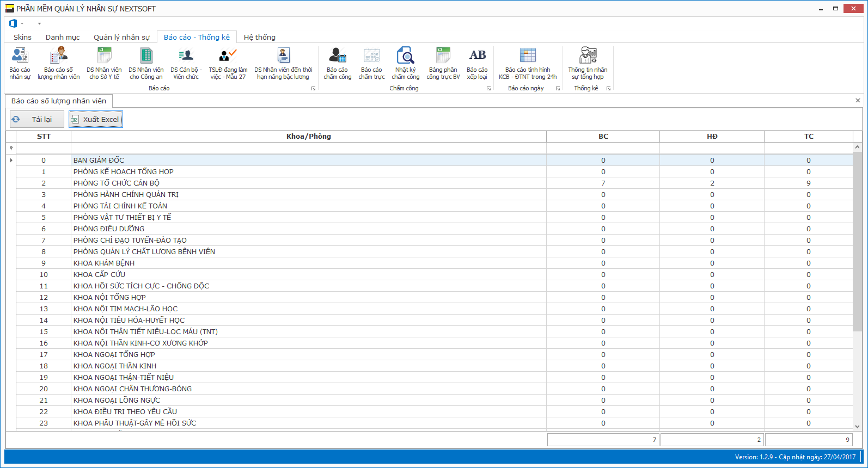Viewport: 868px width, 468px height.
Task: Open DS Nhân viên đến thời hạn nâng bậc lương
Action: click(283, 64)
